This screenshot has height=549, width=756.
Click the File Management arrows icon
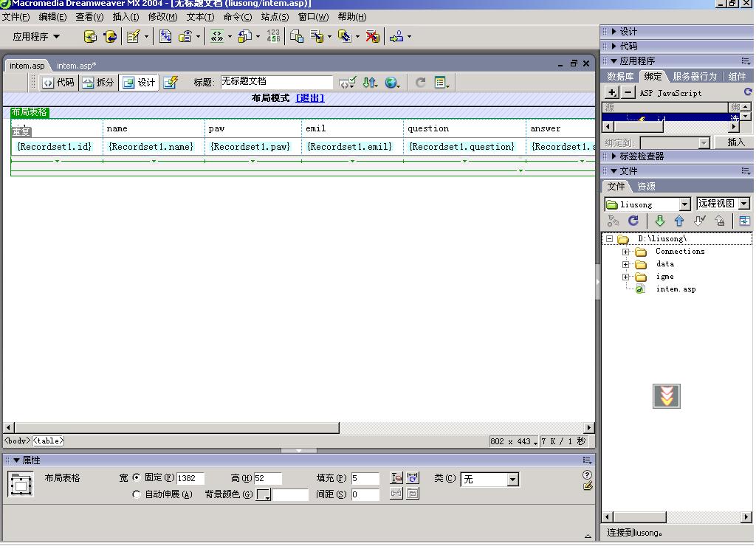coord(370,83)
